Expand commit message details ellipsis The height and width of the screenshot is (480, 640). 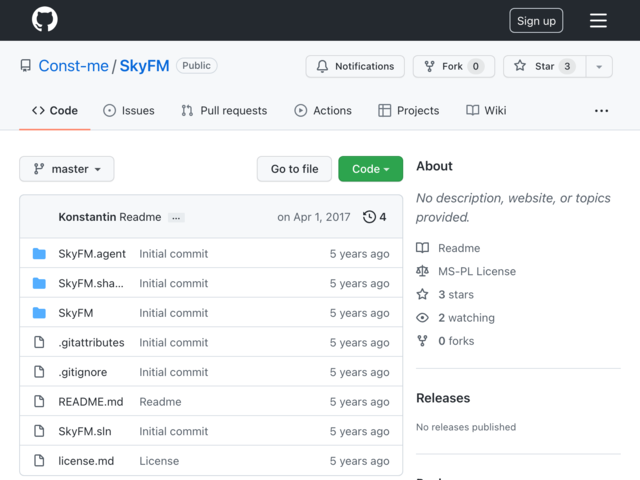[x=176, y=218]
